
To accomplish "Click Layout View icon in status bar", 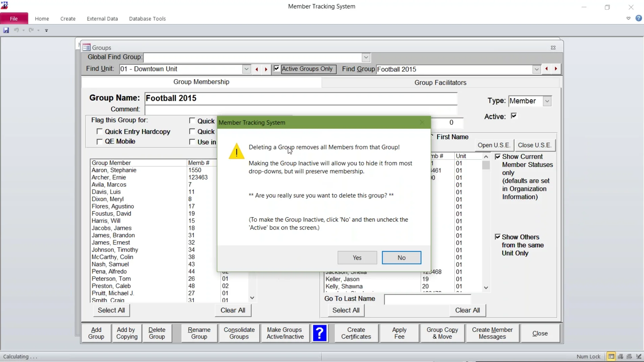I will click(x=630, y=357).
